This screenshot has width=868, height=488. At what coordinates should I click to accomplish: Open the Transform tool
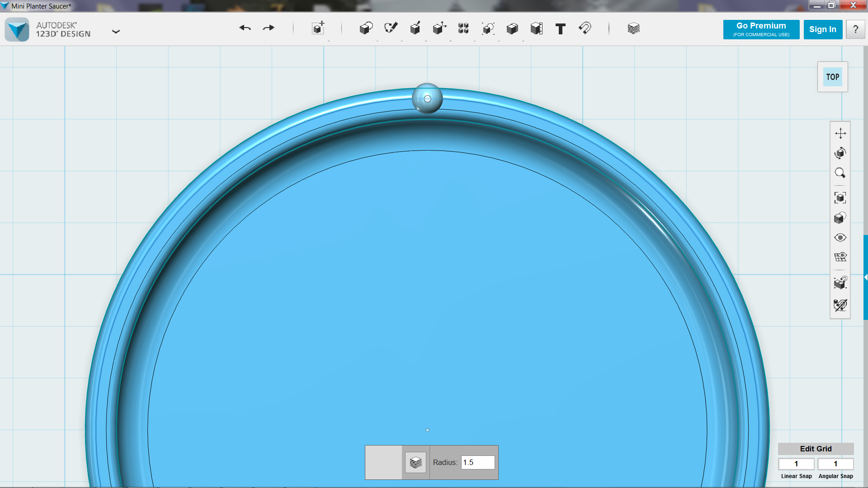click(318, 28)
